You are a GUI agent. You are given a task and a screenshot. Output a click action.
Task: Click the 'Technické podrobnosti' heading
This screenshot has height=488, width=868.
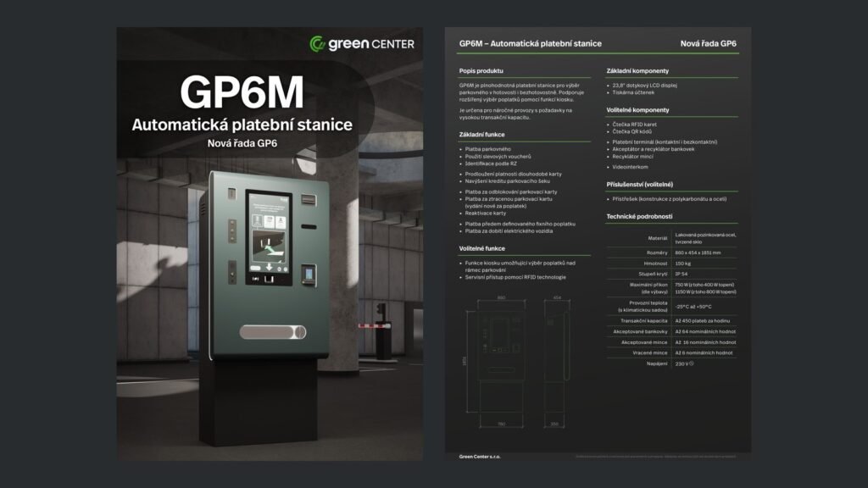click(x=639, y=216)
